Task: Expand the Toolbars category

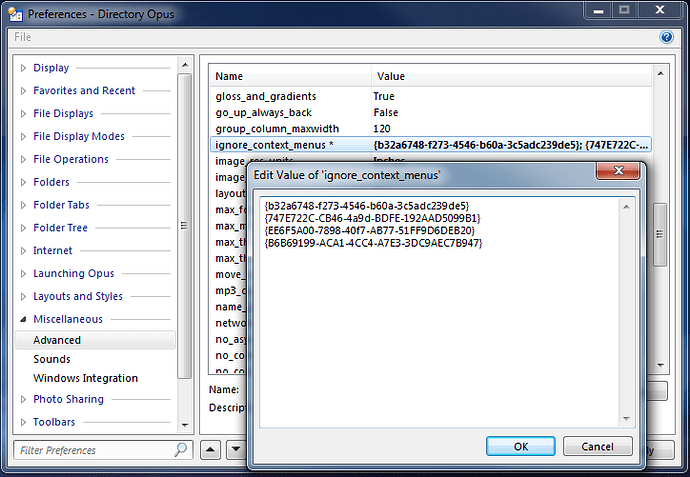Action: coord(24,422)
